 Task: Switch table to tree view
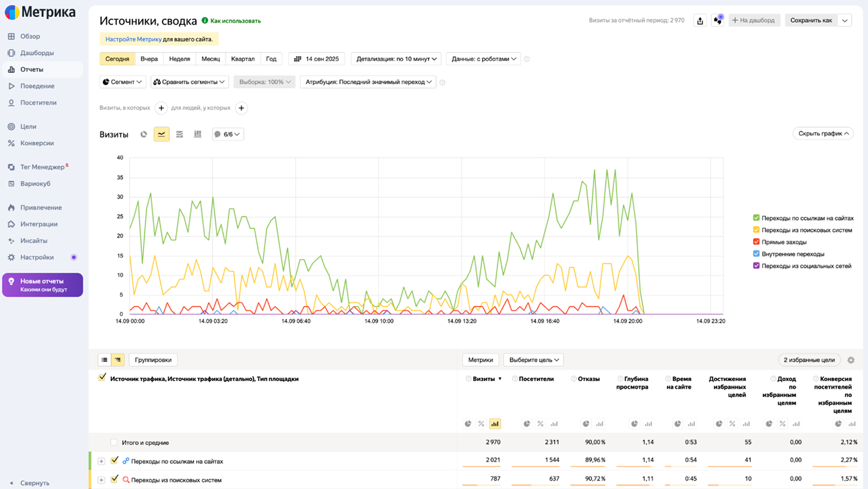tap(118, 360)
